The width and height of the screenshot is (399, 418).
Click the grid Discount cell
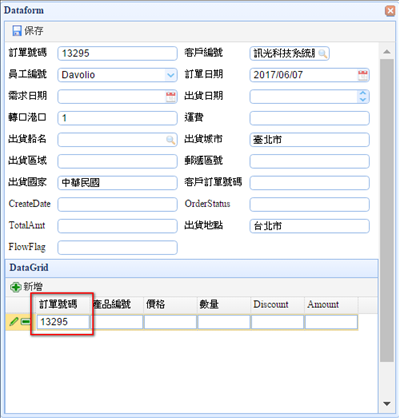click(x=278, y=322)
